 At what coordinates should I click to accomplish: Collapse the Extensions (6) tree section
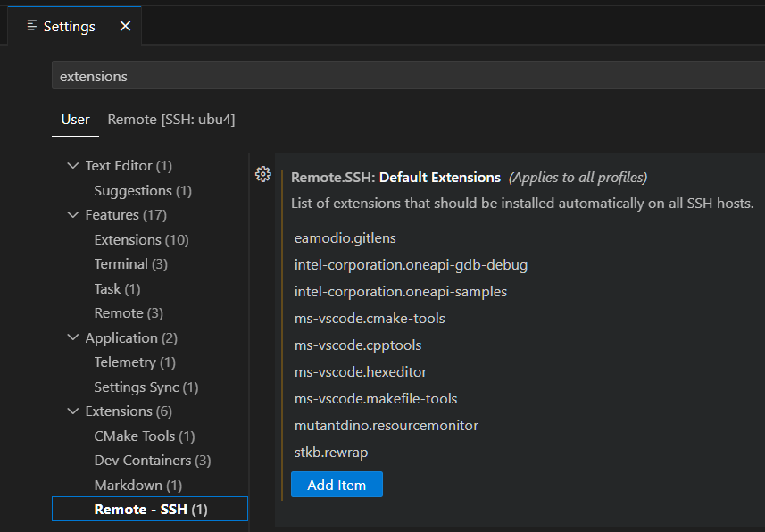[73, 411]
